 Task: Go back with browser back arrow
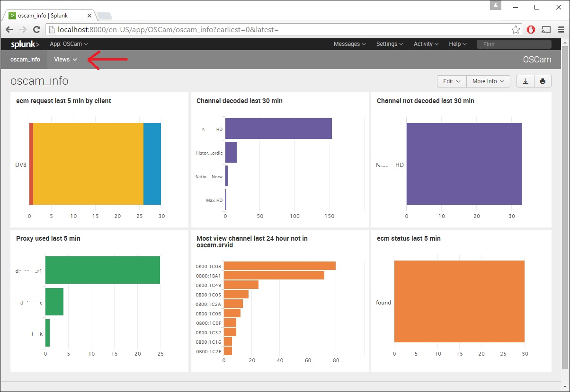pos(9,29)
